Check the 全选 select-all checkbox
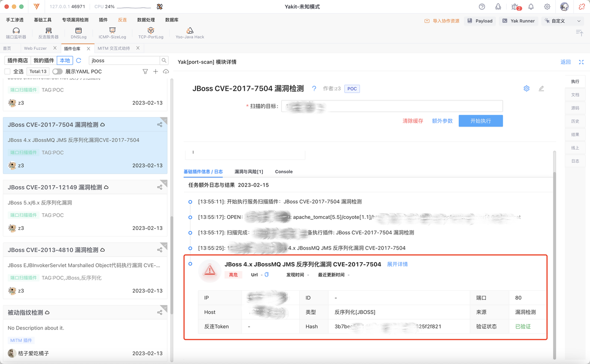This screenshot has height=364, width=590. [7, 71]
